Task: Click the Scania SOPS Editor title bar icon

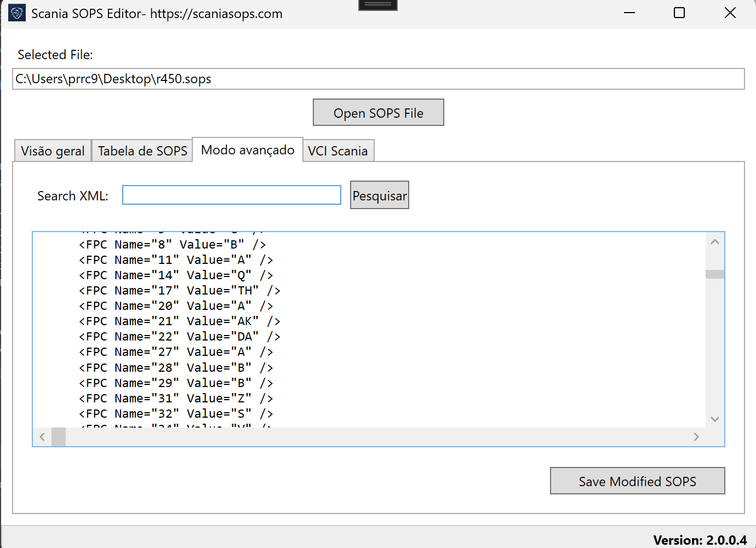Action: tap(16, 13)
